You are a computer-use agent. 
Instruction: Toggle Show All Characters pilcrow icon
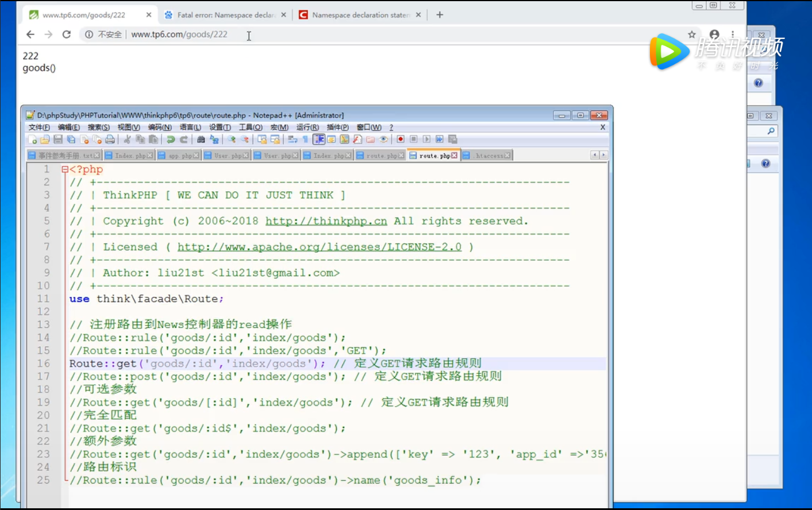[305, 140]
